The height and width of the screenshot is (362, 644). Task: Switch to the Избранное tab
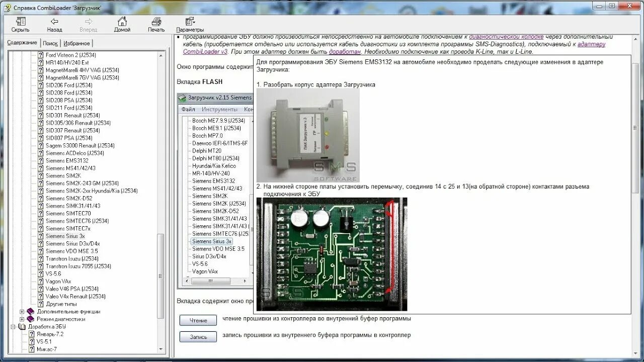click(76, 43)
